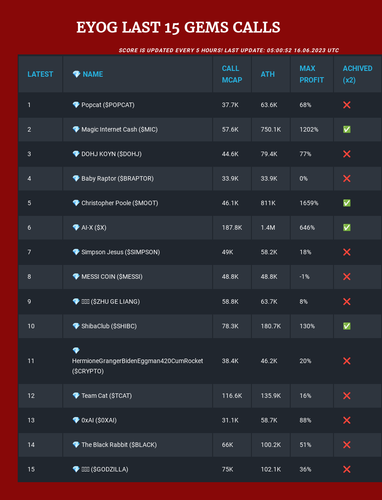
Task: Select Magic Internet Cash ($MIC) name
Action: tap(119, 129)
